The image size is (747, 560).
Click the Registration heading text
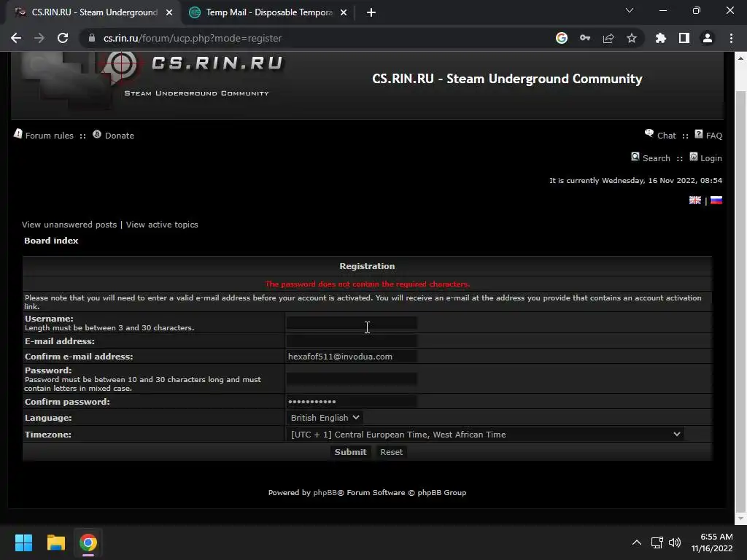tap(367, 266)
